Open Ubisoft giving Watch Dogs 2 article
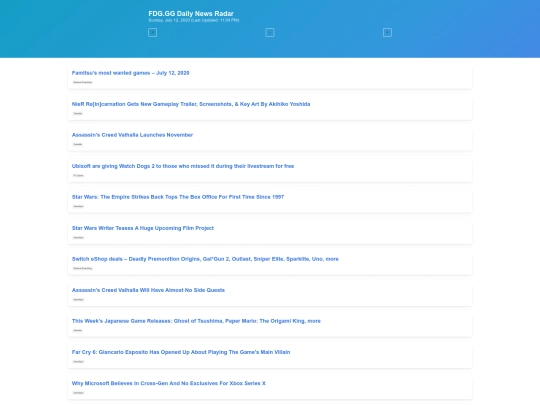Viewport: 540px width, 405px height. tap(183, 166)
